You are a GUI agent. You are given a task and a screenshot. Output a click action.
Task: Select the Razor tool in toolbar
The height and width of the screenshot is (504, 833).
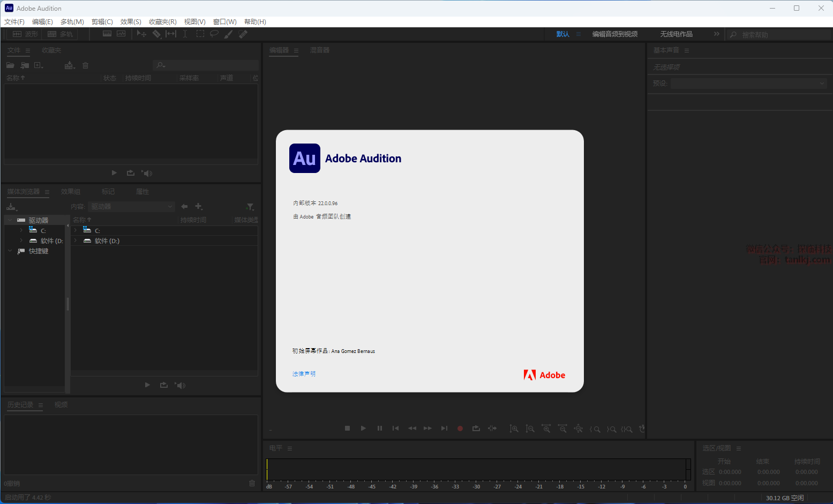156,34
